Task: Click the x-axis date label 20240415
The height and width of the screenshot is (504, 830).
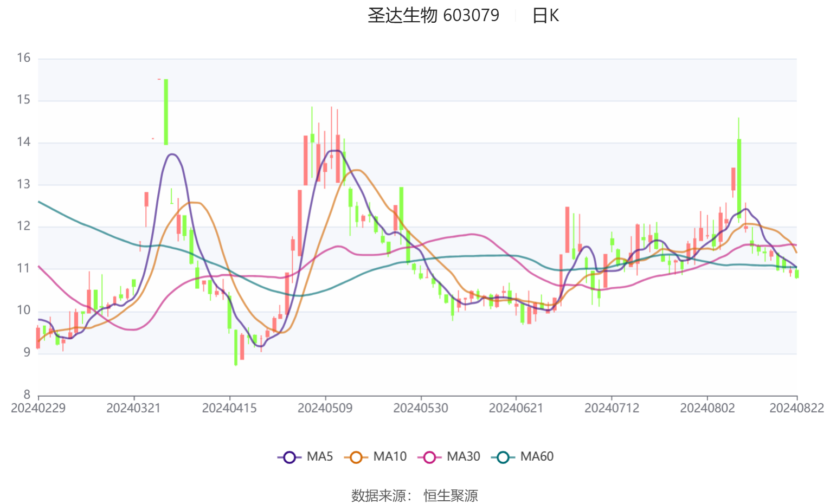Action: coord(229,408)
